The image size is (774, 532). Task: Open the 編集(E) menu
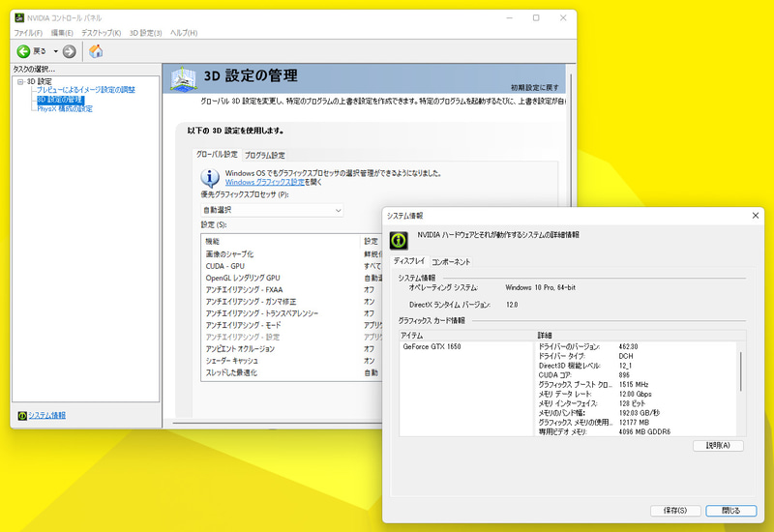point(62,33)
